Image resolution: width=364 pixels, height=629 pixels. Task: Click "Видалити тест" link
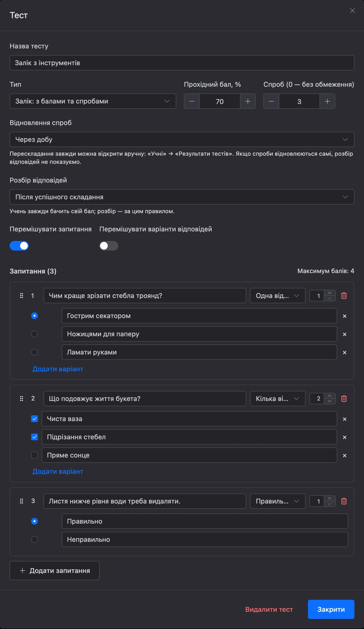pos(269,609)
